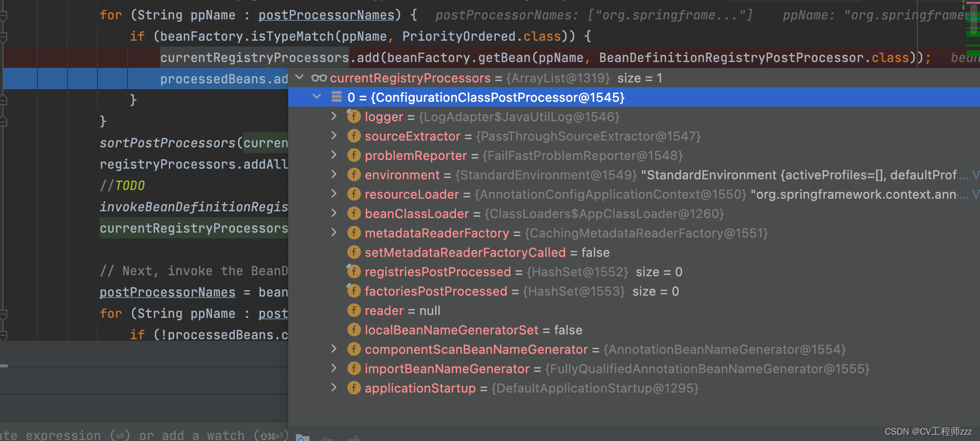The image size is (980, 441).
Task: Click the setMetadataReaderFactoryCalled = false entry
Action: click(x=487, y=252)
